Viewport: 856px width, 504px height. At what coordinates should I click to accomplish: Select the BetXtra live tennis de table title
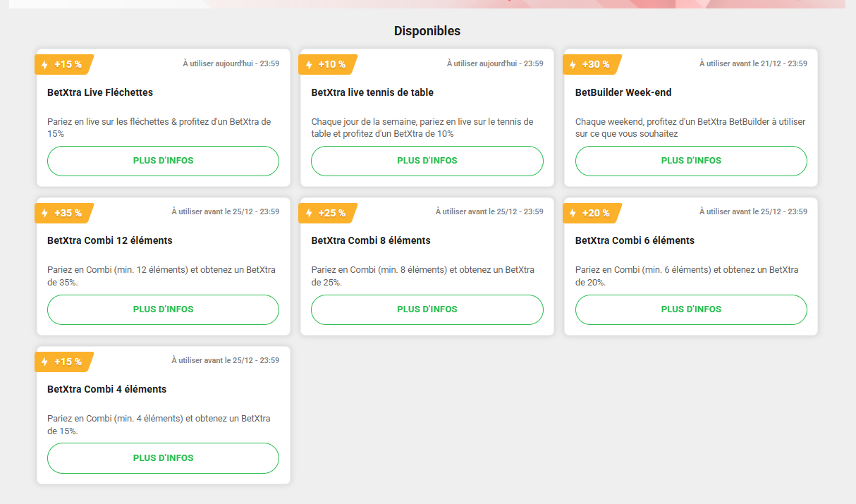[x=372, y=92]
